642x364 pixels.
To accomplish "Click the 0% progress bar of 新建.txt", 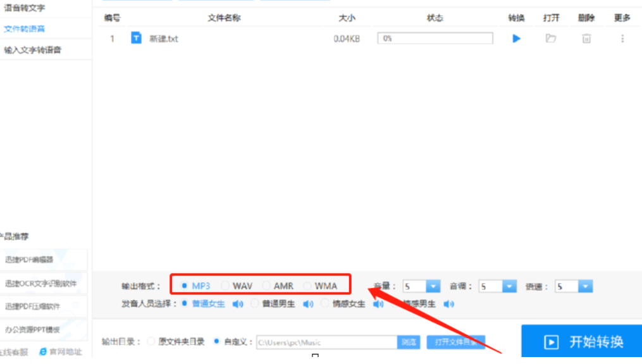I will 435,39.
